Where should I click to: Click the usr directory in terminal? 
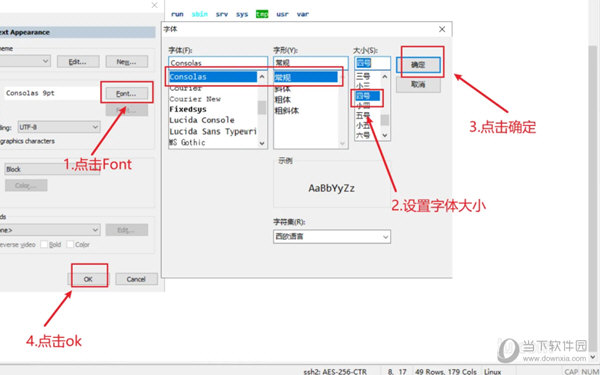282,14
